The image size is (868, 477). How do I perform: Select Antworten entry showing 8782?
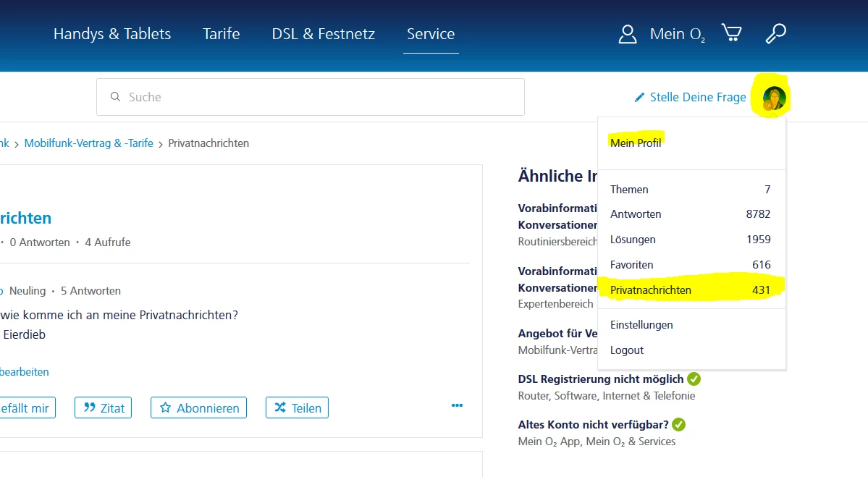pos(691,214)
